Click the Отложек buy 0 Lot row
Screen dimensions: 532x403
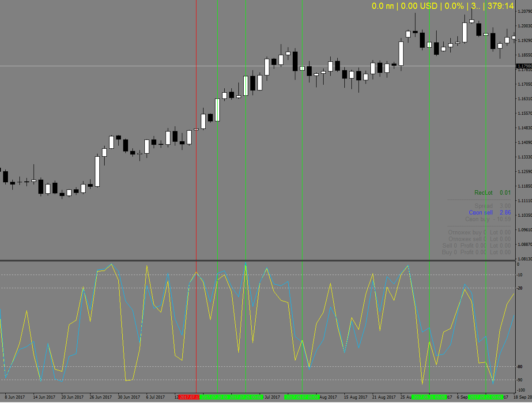pos(479,232)
